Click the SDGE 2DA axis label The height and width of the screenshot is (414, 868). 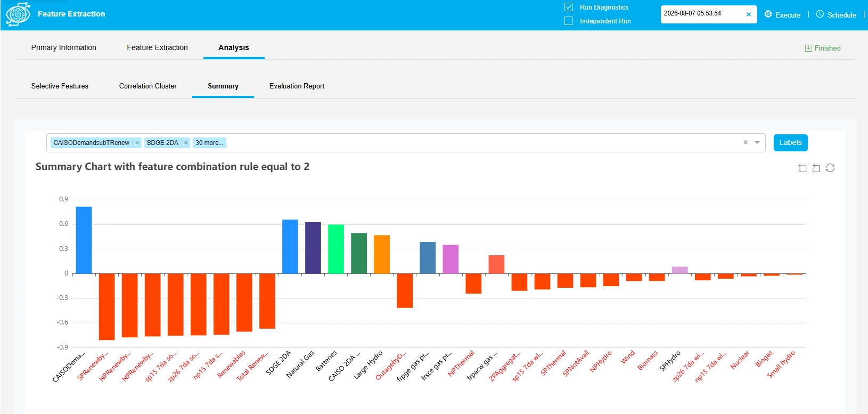[279, 363]
